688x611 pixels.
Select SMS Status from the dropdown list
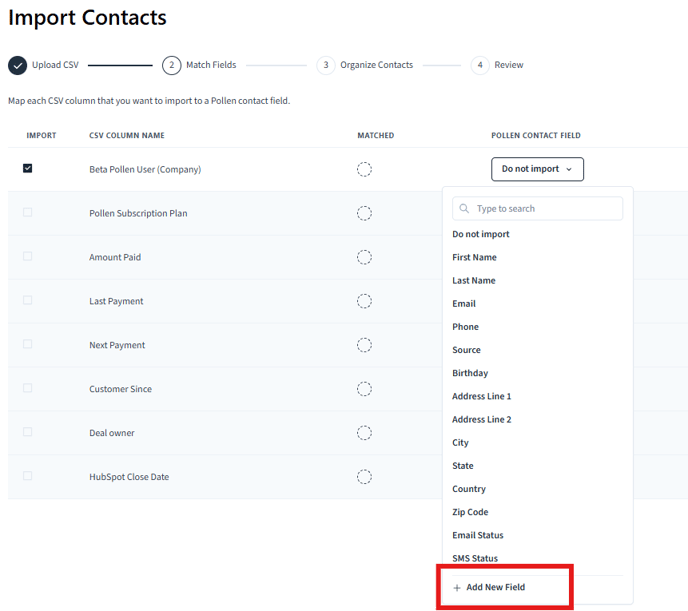(475, 558)
